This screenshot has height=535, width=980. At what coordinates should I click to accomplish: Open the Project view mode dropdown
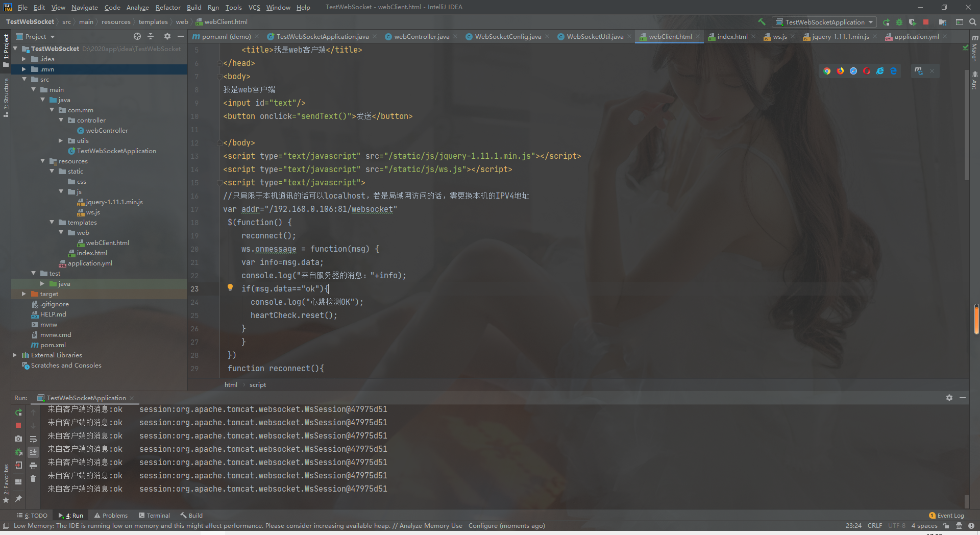35,36
